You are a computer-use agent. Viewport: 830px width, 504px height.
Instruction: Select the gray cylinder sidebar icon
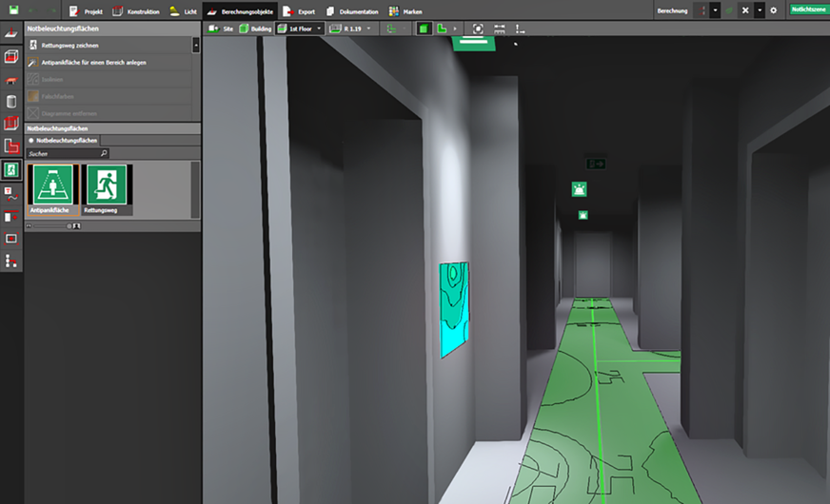coord(11,102)
